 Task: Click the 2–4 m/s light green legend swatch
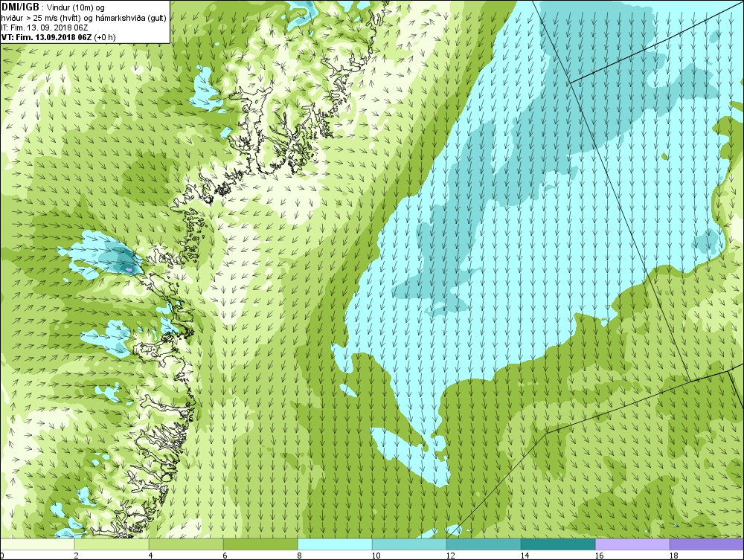coord(112,544)
